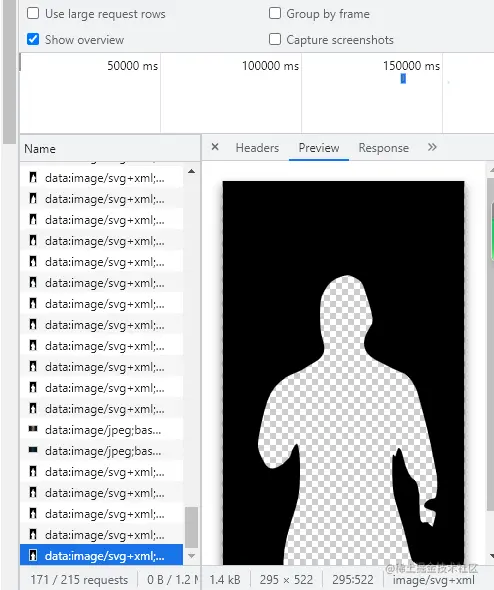Click the blue marker in timeline overview

pos(403,79)
